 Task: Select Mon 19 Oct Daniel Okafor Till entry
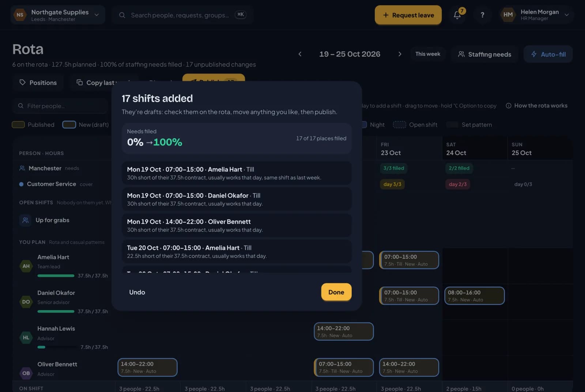[237, 199]
